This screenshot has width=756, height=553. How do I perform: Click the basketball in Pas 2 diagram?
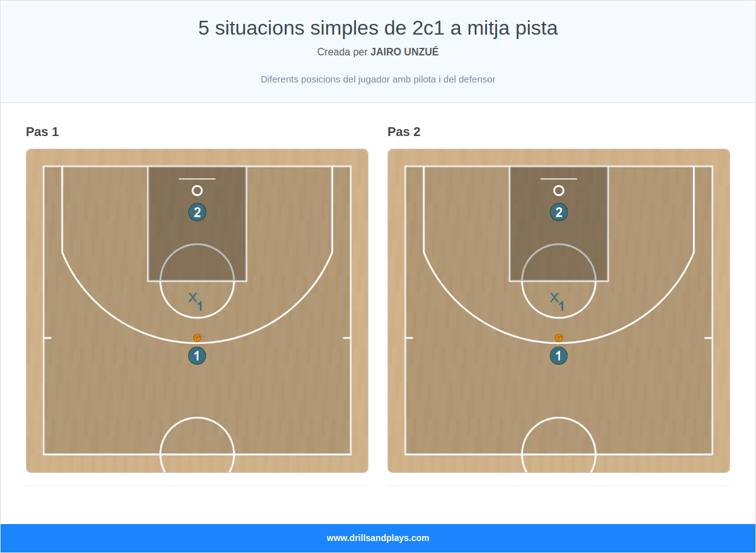[x=559, y=338]
